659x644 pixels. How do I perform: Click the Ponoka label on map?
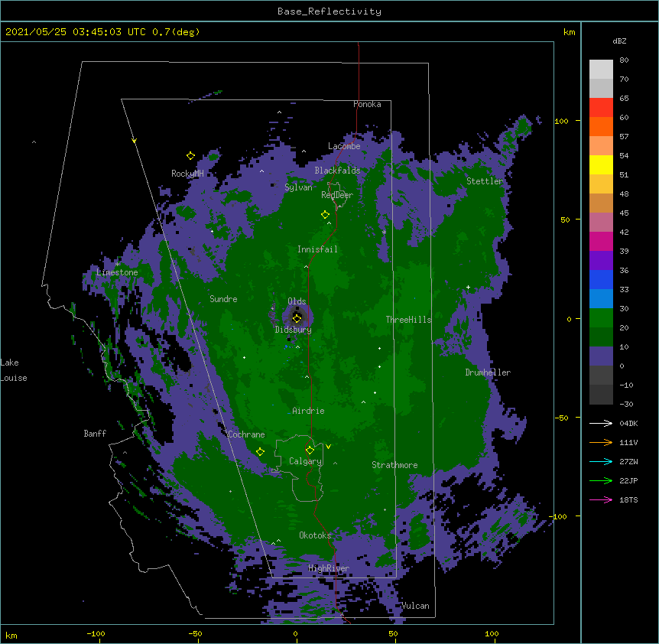(x=367, y=104)
